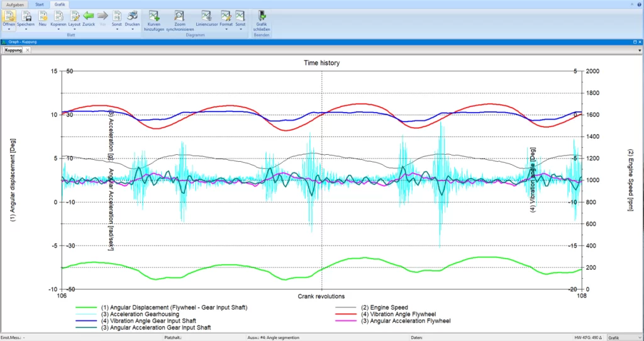
Task: Click the Öffnen file icon
Action: (x=9, y=15)
